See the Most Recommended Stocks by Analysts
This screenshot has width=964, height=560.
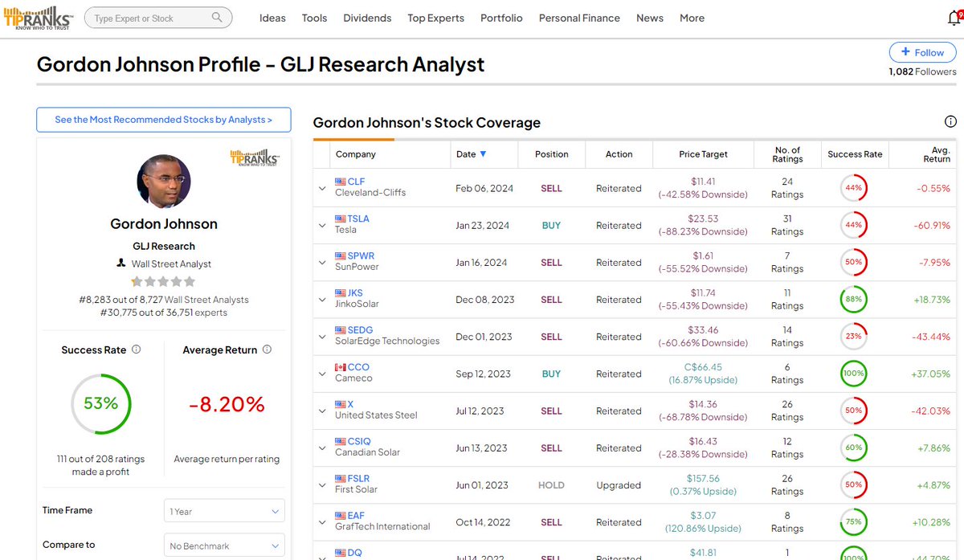point(163,120)
